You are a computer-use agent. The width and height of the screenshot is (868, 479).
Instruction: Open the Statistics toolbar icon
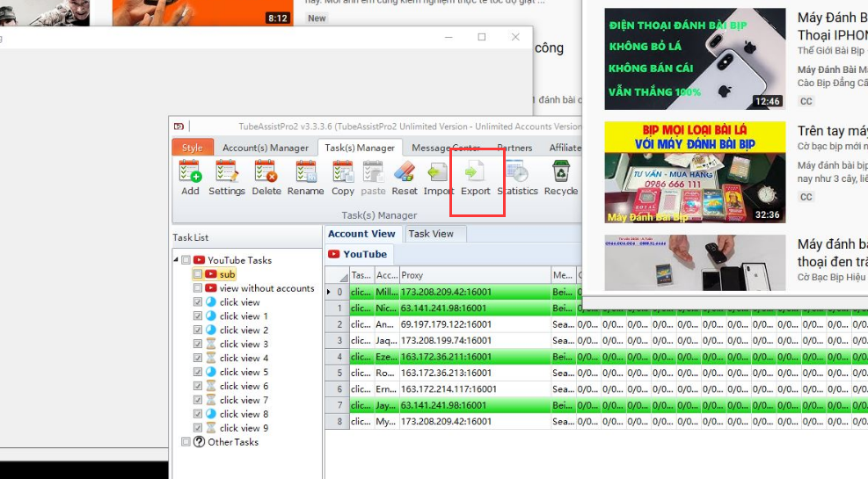[517, 172]
